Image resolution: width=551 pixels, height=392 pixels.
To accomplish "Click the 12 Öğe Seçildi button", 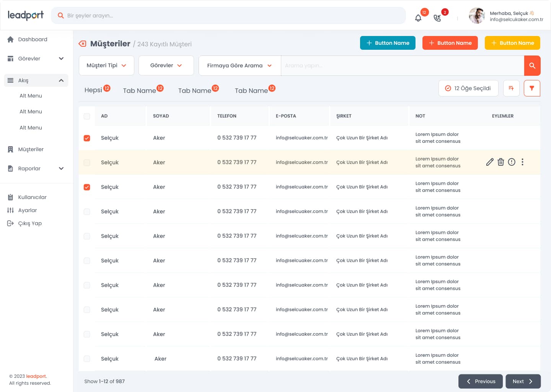I will [468, 88].
